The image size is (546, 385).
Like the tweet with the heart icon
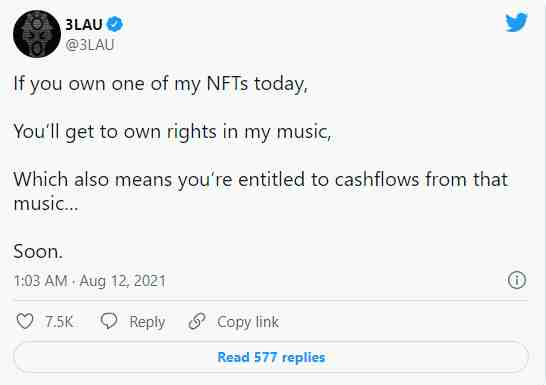pyautogui.click(x=25, y=321)
